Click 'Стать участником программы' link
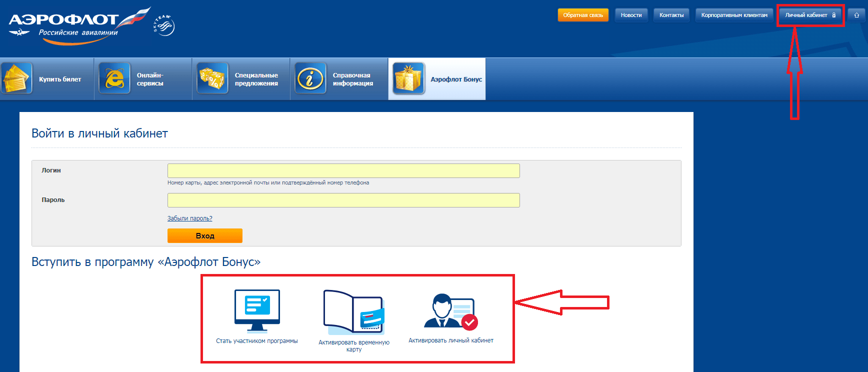 pos(257,341)
